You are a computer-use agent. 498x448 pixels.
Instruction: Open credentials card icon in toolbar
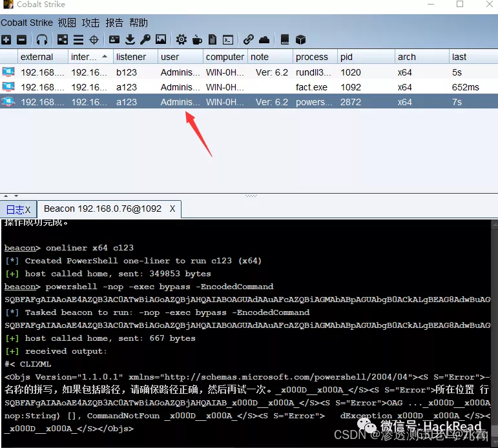[114, 39]
